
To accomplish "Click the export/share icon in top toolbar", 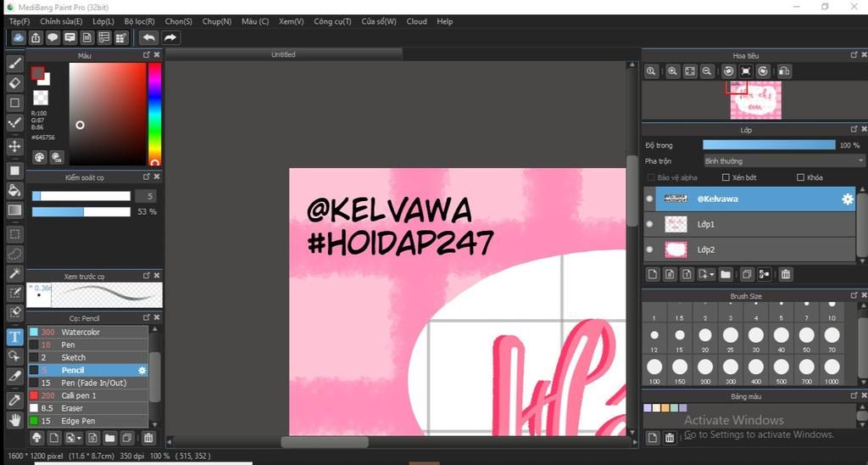I will point(36,37).
